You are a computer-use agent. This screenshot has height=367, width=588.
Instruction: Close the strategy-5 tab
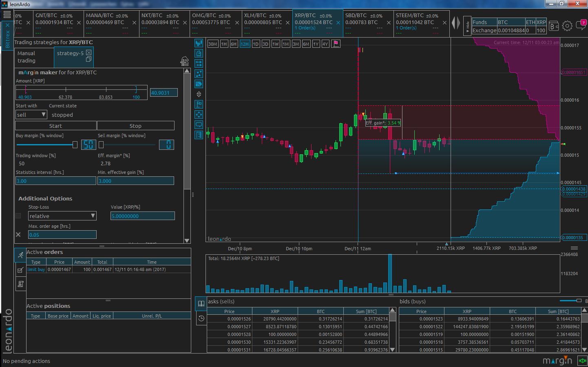[88, 53]
